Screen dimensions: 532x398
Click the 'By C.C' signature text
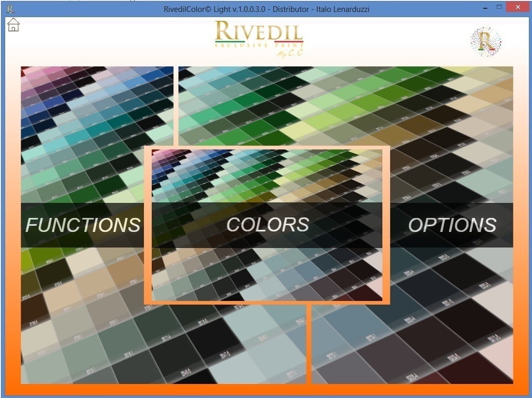(x=290, y=53)
